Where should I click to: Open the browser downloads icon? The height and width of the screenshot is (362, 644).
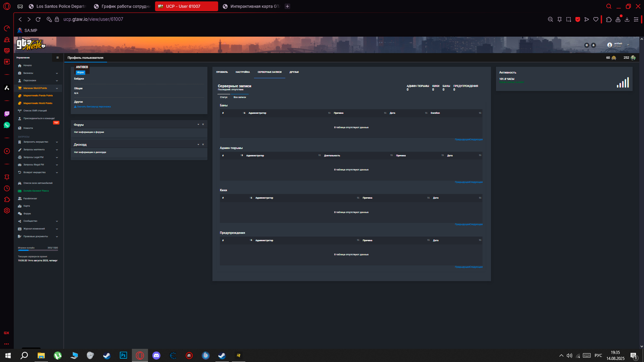[x=627, y=19]
